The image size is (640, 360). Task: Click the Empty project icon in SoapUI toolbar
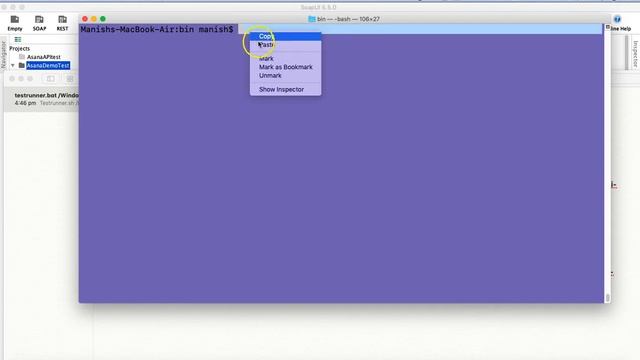[15, 23]
